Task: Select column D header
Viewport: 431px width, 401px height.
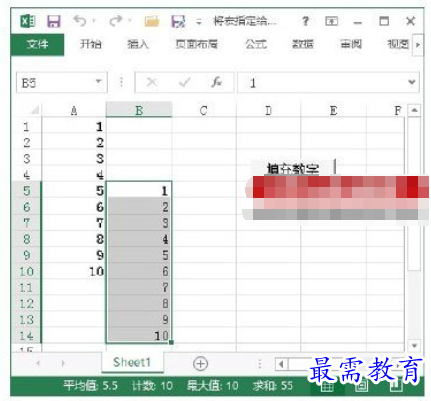Action: click(268, 110)
